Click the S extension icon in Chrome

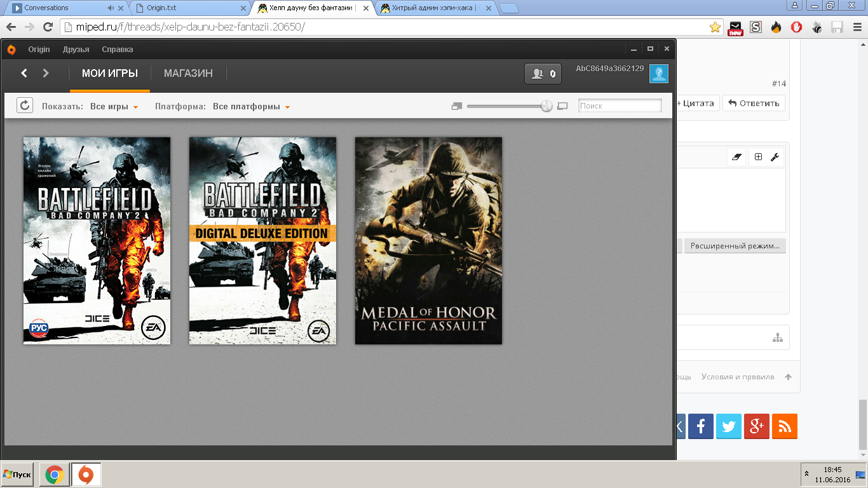pos(756,27)
